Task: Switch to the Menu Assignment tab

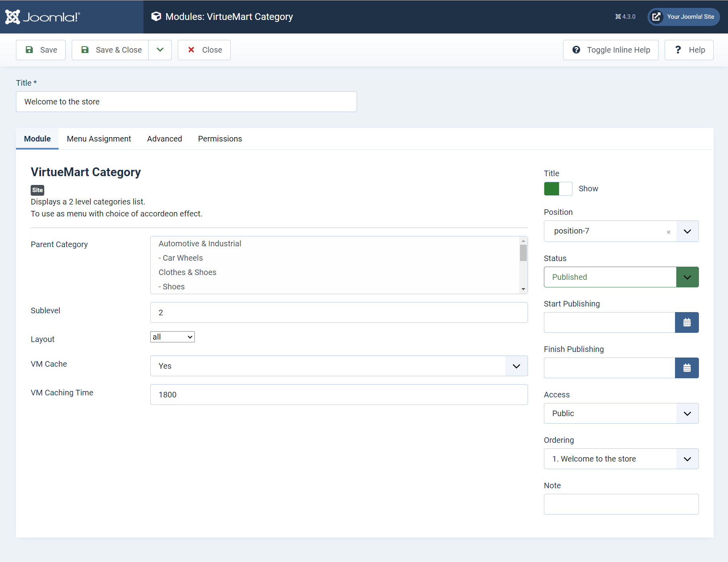Action: click(99, 139)
